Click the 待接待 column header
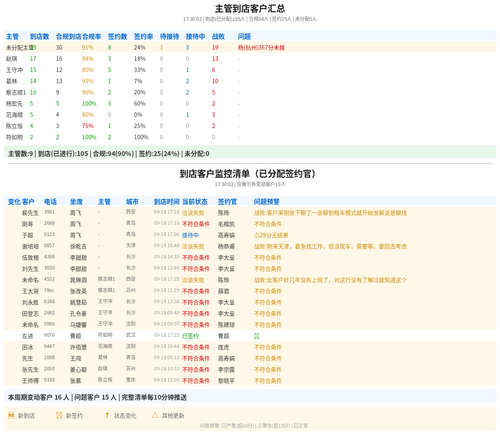 tap(169, 36)
